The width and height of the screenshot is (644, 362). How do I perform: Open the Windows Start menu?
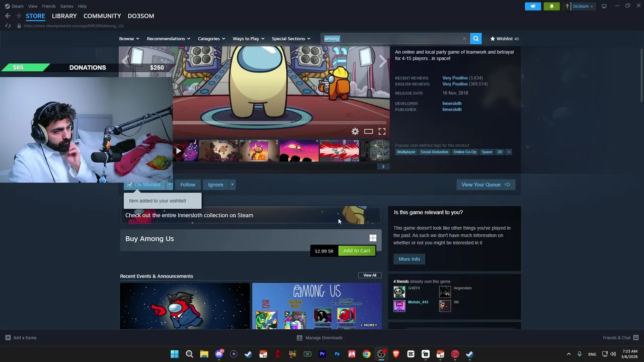pos(175,354)
